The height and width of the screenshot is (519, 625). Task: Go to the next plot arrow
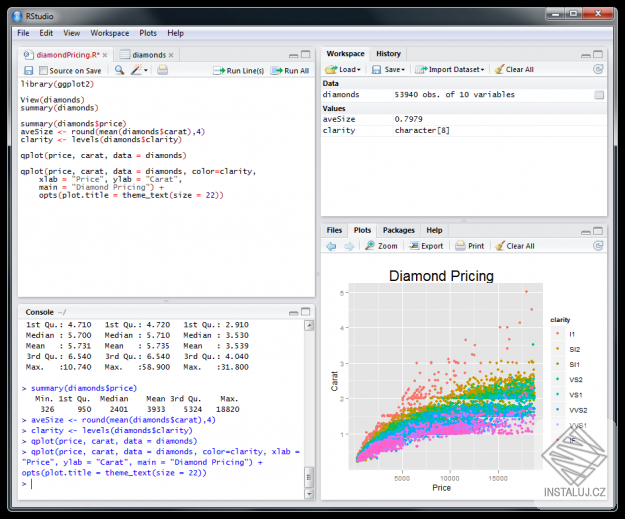click(348, 245)
